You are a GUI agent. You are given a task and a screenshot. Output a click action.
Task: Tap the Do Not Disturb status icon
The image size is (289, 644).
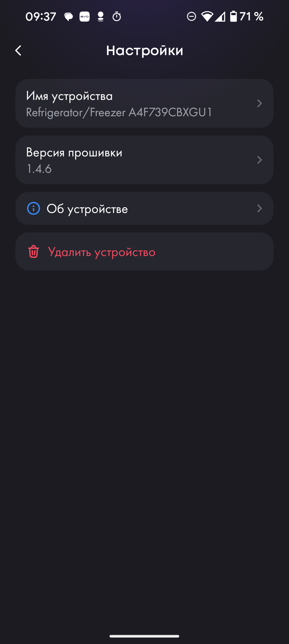pos(192,17)
